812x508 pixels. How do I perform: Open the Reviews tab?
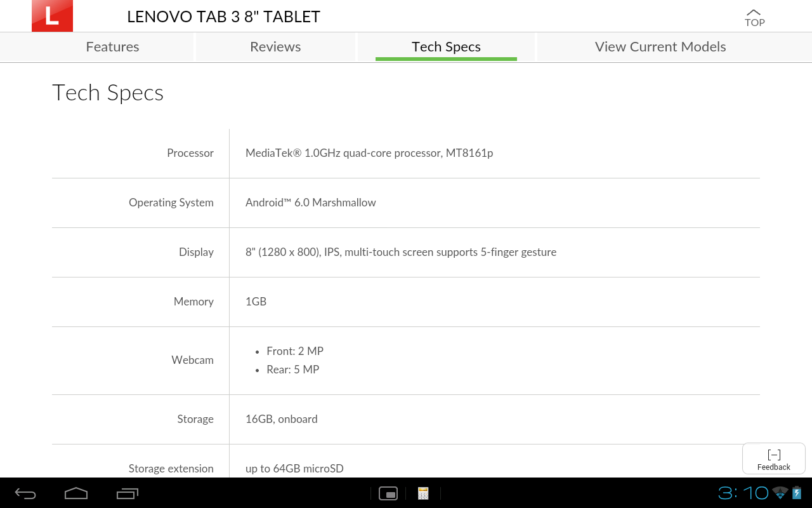coord(275,47)
